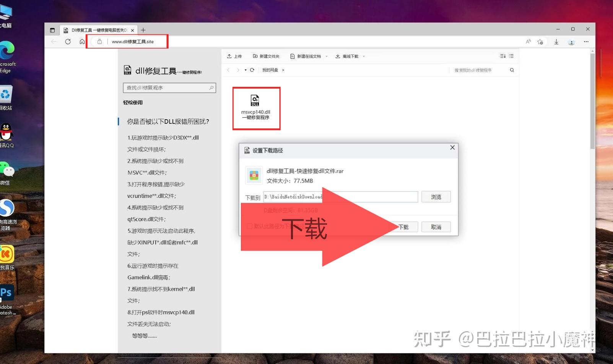Click the browser back arrow

[x=54, y=42]
